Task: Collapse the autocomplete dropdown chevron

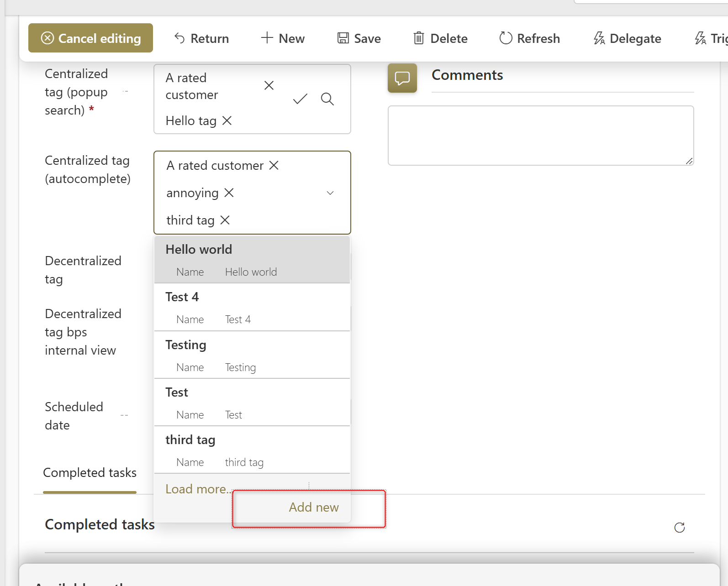Action: coord(330,193)
